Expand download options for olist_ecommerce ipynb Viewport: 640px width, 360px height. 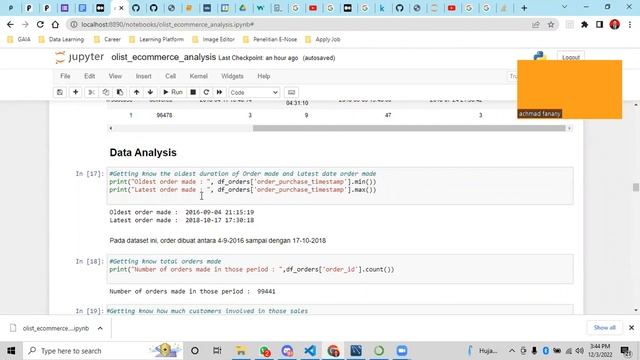click(100, 328)
